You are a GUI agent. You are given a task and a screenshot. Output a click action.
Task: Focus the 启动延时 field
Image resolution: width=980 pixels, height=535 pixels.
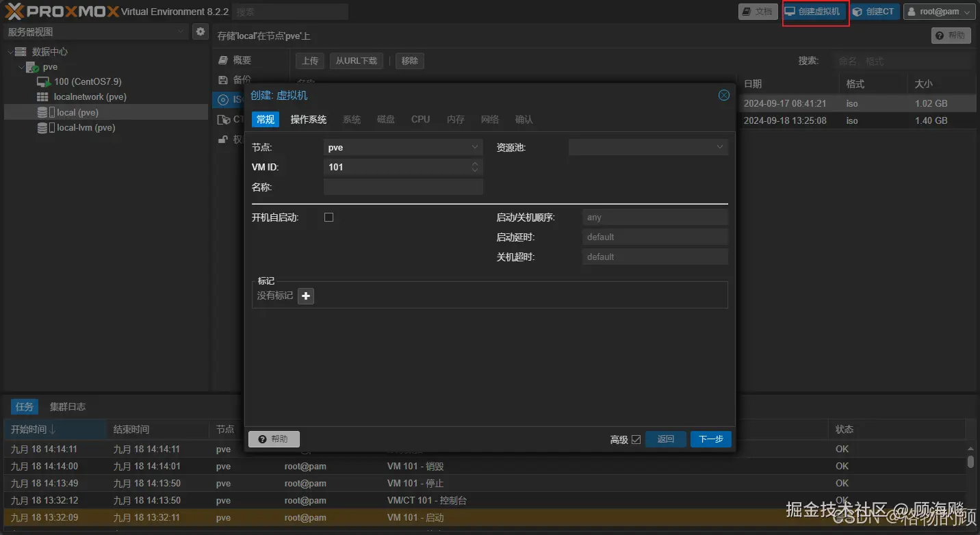(655, 237)
